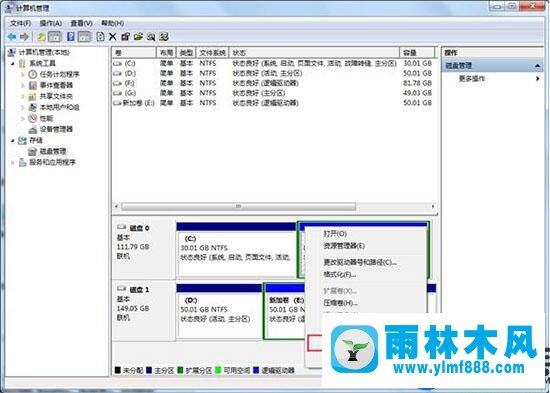Viewport: 550px width, 393px height.
Task: Choose 压缩卷(H)... in context menu
Action: pyautogui.click(x=340, y=303)
